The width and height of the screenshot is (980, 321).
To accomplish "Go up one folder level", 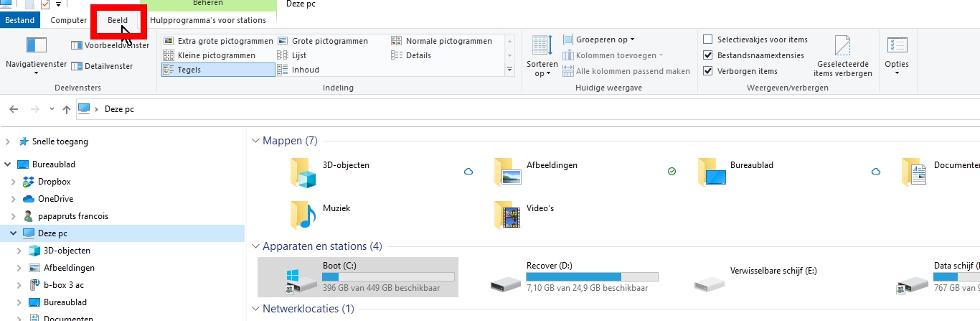I will [67, 109].
